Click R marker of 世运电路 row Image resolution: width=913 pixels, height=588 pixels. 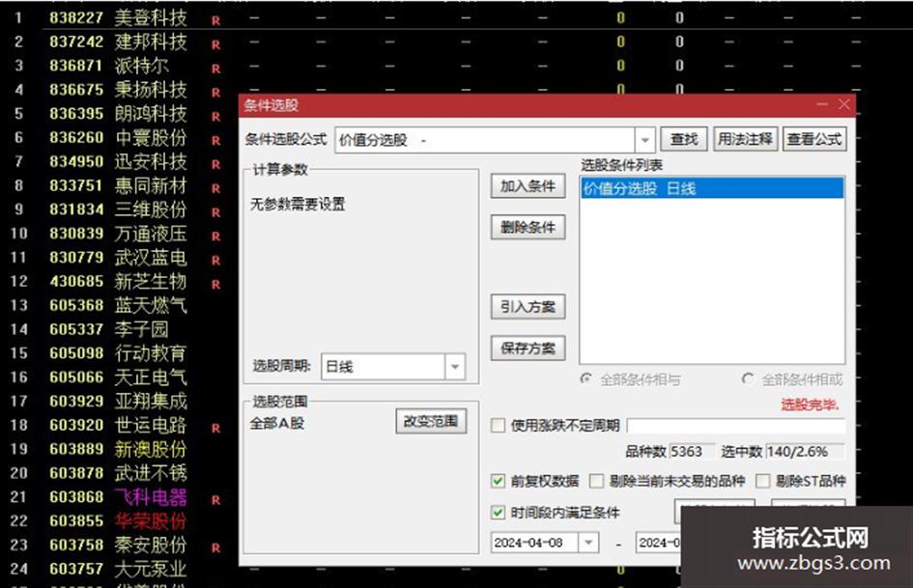(x=216, y=428)
